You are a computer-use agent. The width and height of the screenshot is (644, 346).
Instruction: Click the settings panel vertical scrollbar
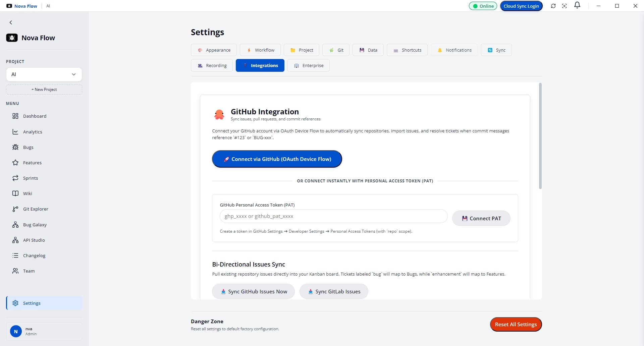coord(540,136)
